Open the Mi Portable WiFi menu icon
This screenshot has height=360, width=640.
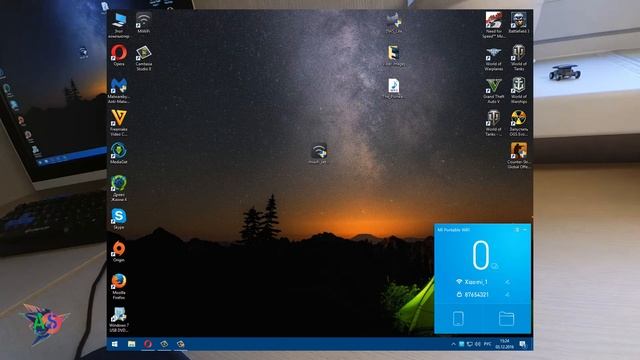coord(517,230)
